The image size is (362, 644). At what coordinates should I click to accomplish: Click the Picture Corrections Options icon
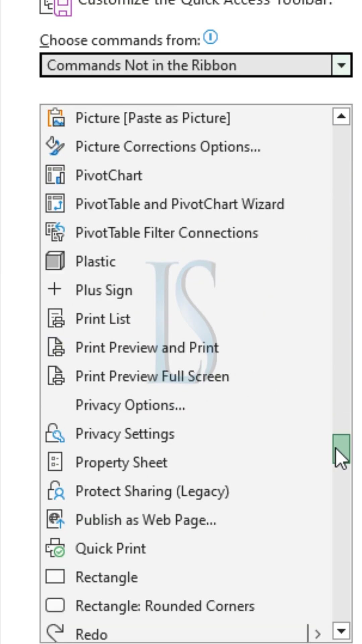point(55,147)
